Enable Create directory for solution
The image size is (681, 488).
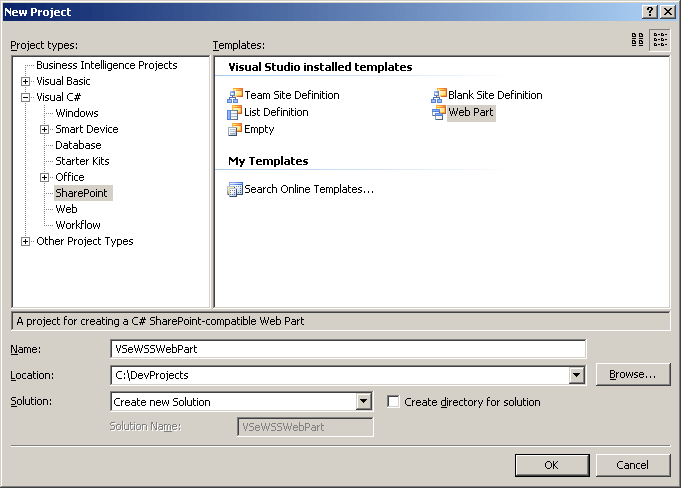393,402
